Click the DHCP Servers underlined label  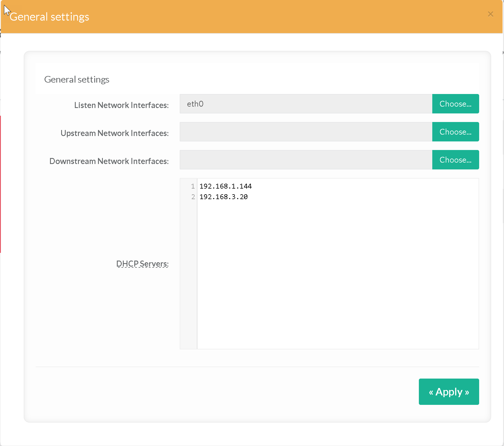point(142,264)
